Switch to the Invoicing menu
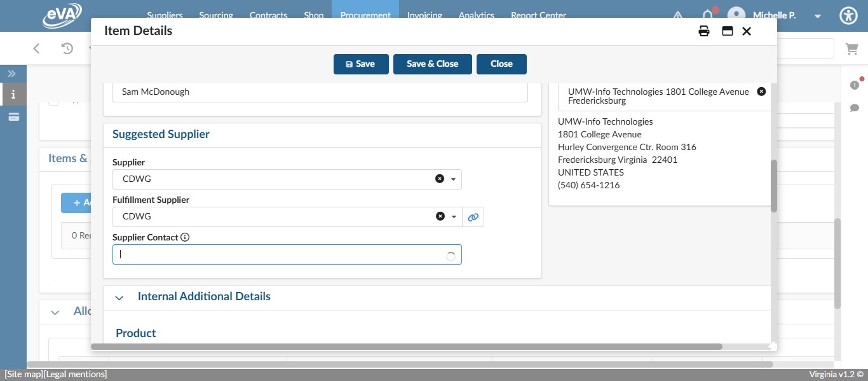Image resolution: width=868 pixels, height=381 pixels. [424, 15]
